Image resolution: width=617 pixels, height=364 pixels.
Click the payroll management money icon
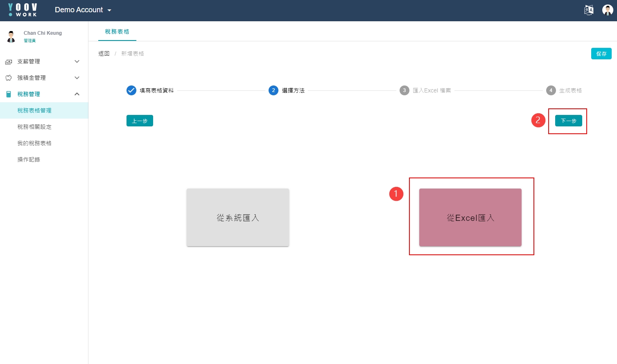coord(9,62)
